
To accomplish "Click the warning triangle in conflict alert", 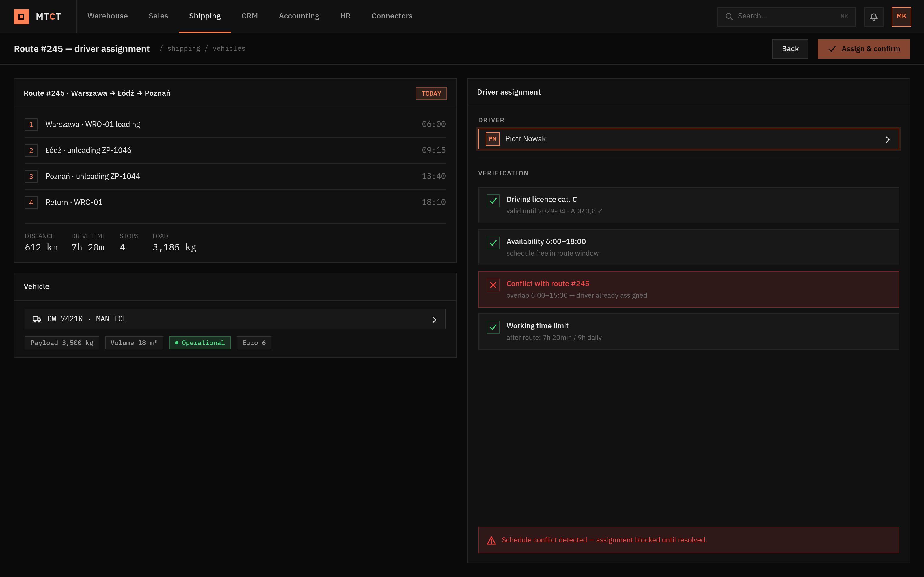I will [491, 540].
